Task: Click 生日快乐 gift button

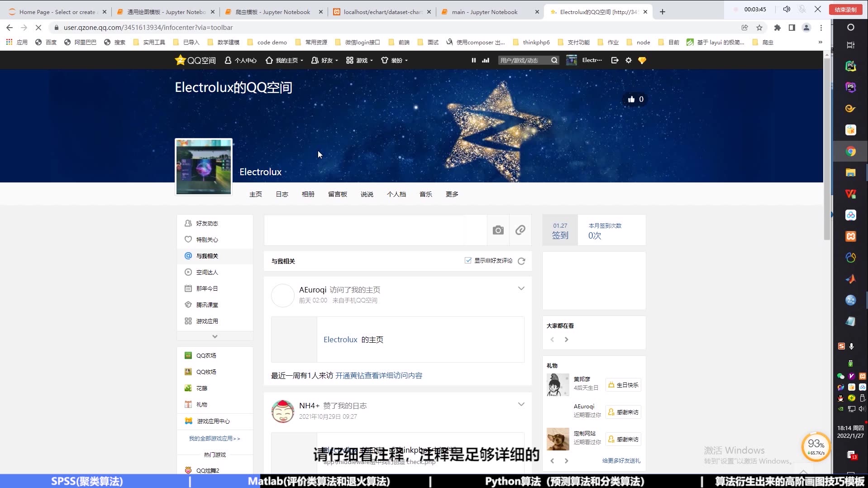Action: point(624,385)
